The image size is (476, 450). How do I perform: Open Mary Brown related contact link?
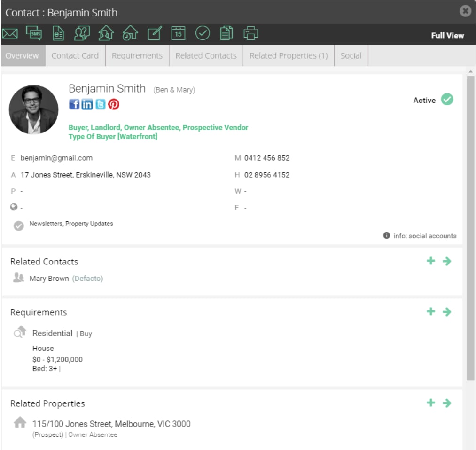pyautogui.click(x=49, y=279)
